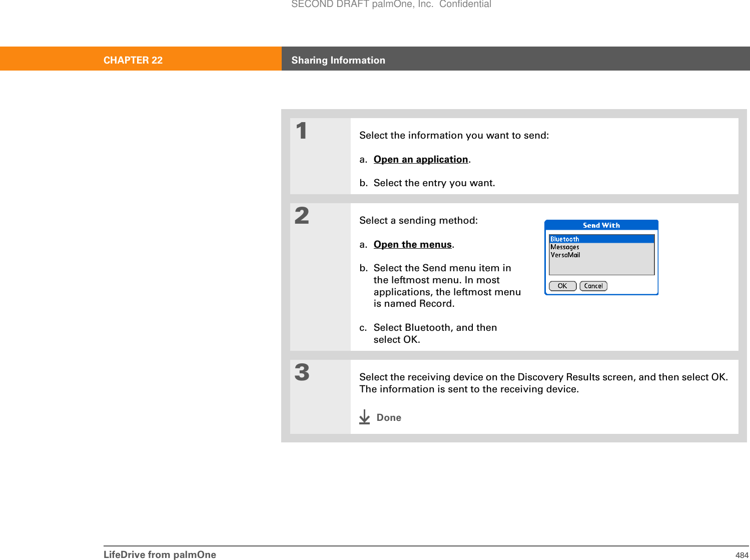Click 'Select the receiving device' instruction text

tap(543, 383)
